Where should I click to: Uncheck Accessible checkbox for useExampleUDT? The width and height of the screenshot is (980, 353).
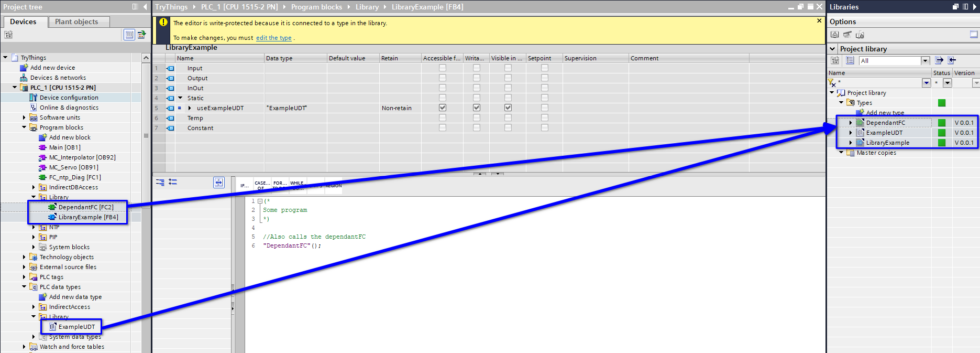click(443, 108)
